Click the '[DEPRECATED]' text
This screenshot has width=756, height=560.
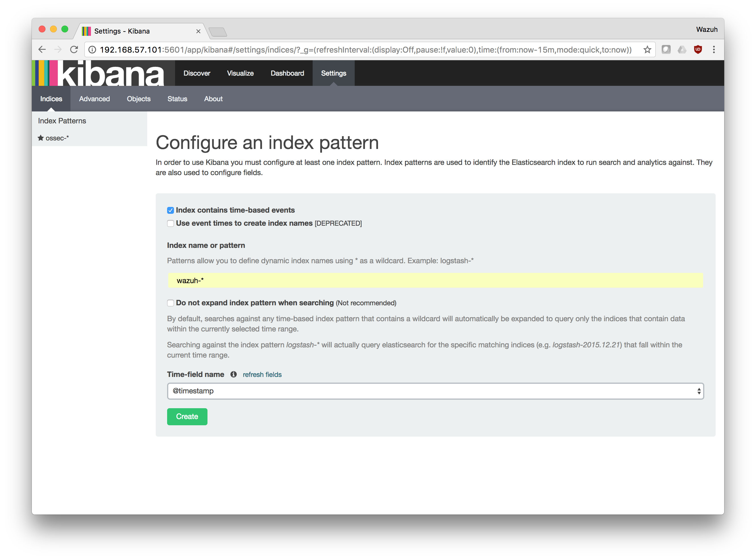[338, 223]
